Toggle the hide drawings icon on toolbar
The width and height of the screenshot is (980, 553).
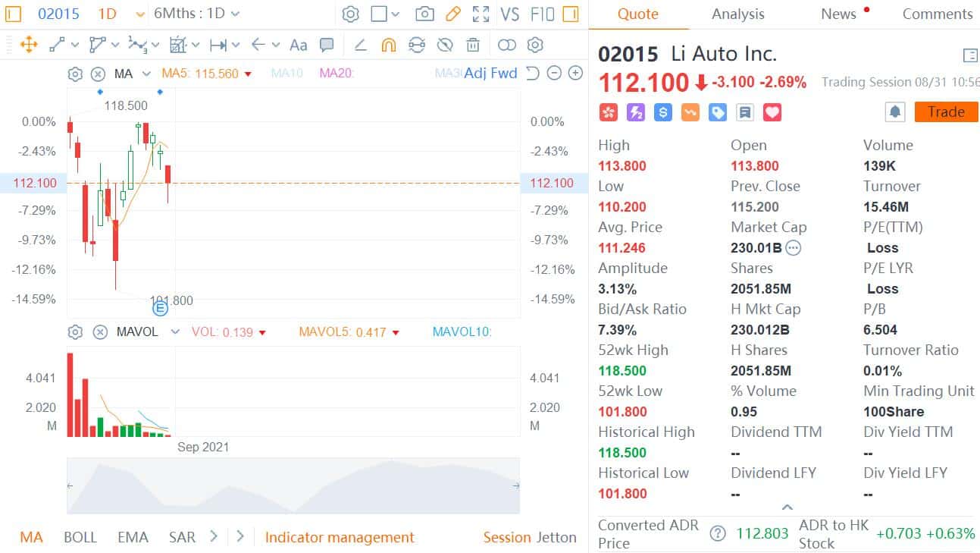pyautogui.click(x=446, y=45)
